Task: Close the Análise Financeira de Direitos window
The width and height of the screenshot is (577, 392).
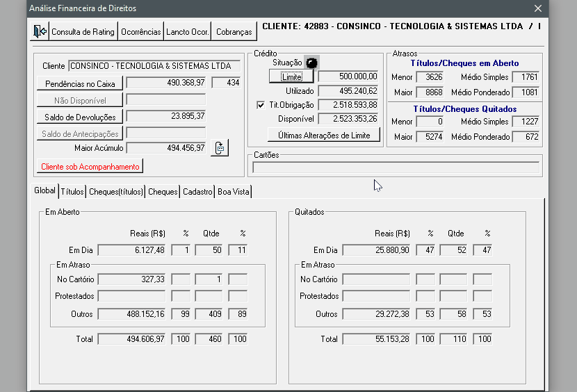Action: 537,8
